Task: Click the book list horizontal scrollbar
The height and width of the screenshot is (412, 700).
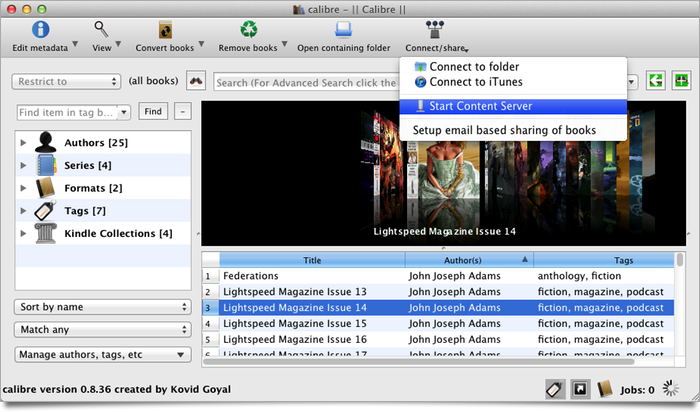Action: 418,362
